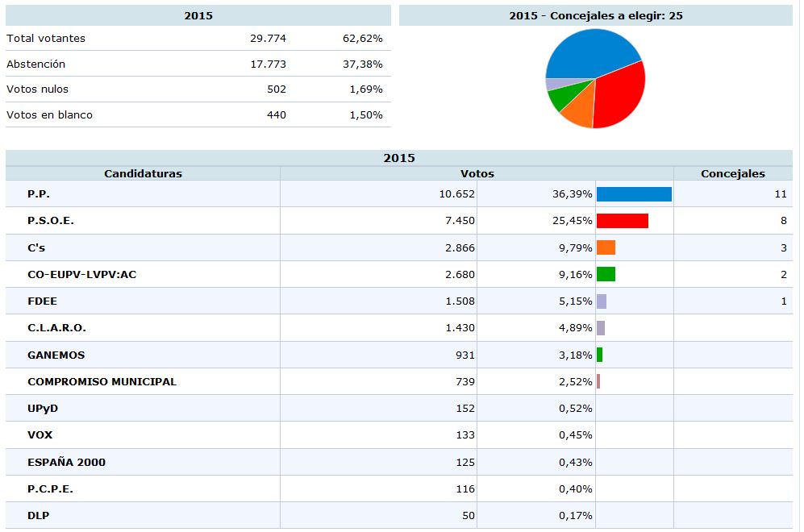Image resolution: width=804 pixels, height=532 pixels.
Task: Select the green pie chart slice
Action: click(560, 98)
